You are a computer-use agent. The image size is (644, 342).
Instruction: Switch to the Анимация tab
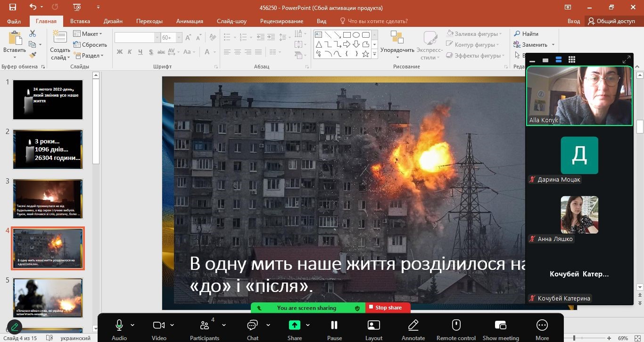190,21
